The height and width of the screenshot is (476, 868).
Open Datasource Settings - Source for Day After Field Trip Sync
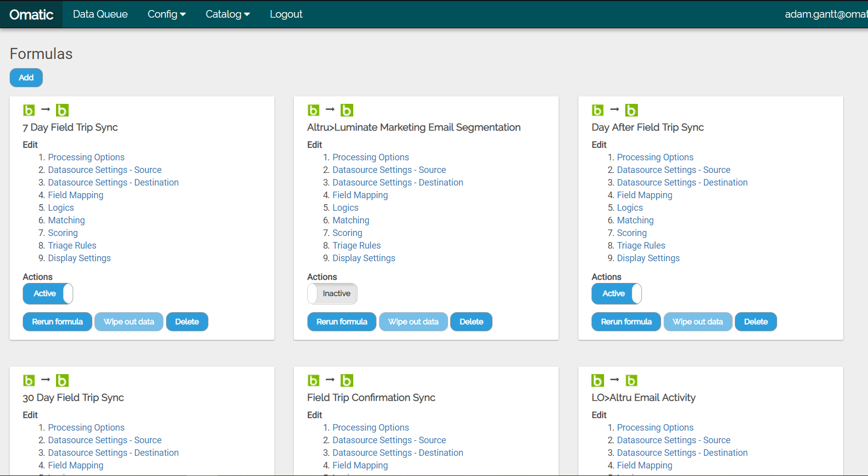pyautogui.click(x=674, y=170)
